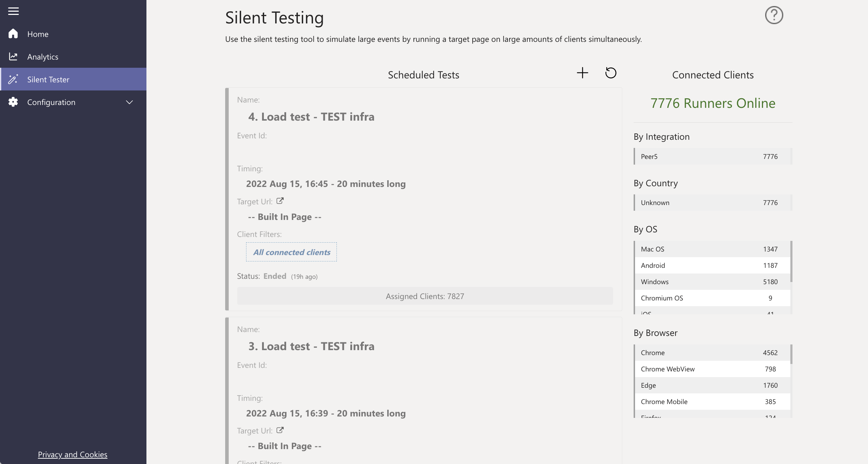Expand the Configuration menu chevron

[x=129, y=102]
